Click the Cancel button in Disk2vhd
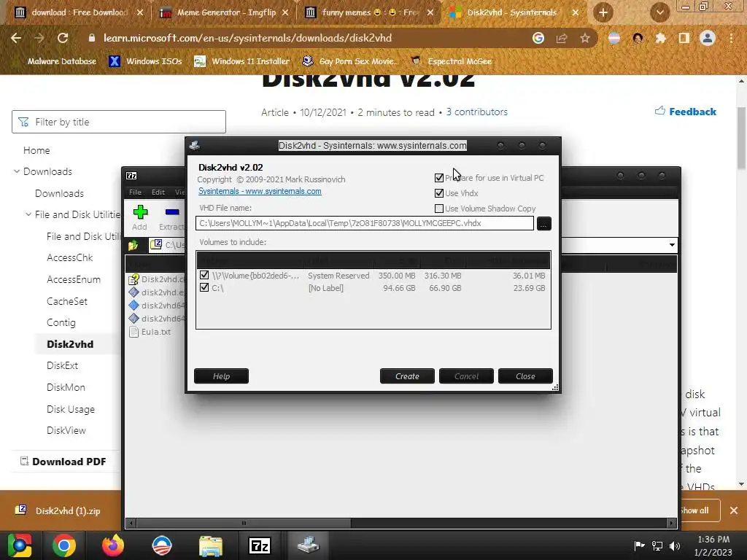The height and width of the screenshot is (560, 747). point(466,376)
